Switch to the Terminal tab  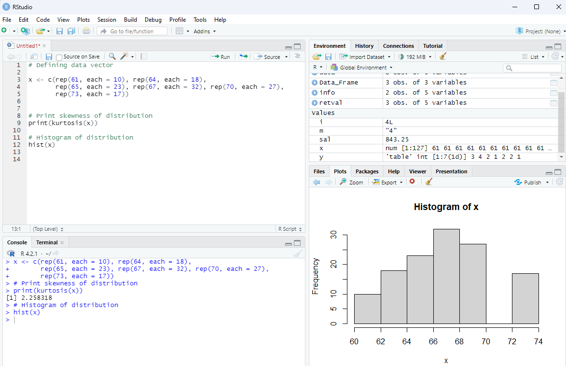pos(47,242)
